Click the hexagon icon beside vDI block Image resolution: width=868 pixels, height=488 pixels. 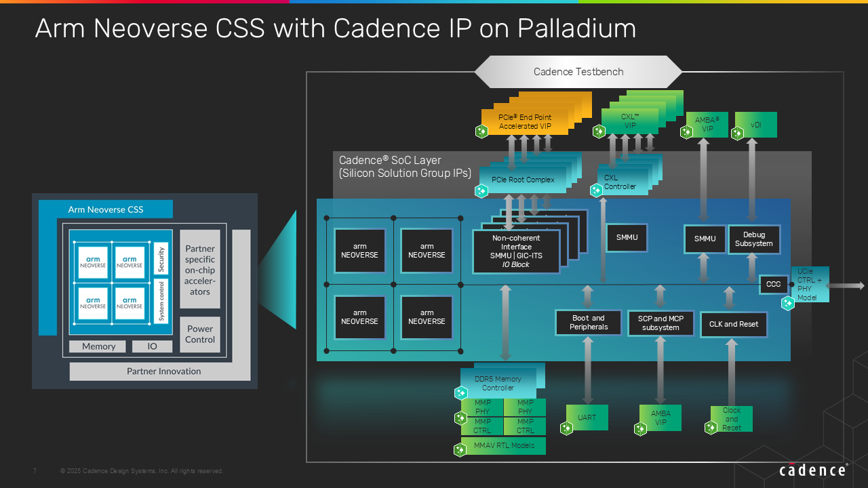pos(738,134)
